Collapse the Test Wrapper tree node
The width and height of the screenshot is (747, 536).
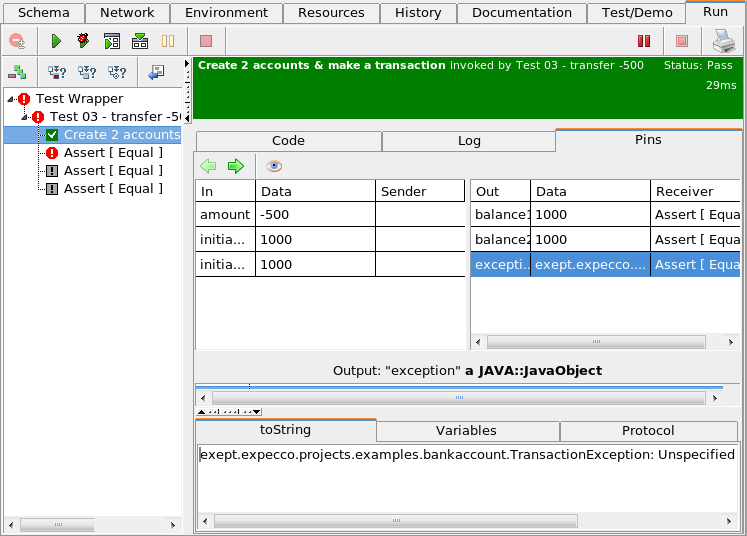(10, 99)
